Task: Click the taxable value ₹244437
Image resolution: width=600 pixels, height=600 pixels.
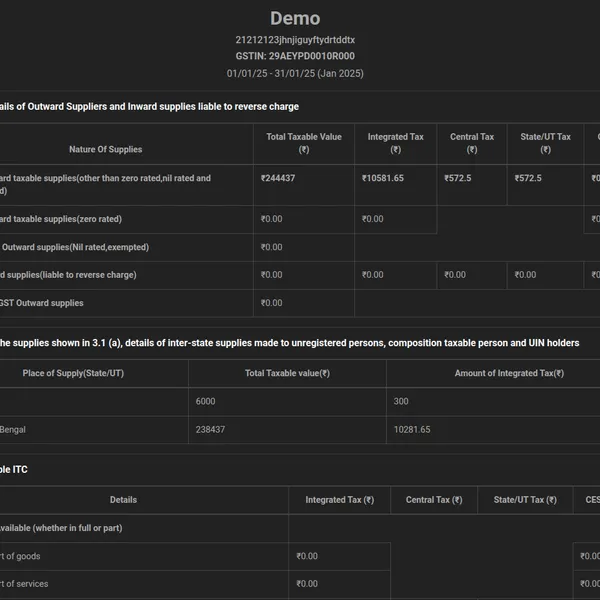Action: pyautogui.click(x=278, y=178)
